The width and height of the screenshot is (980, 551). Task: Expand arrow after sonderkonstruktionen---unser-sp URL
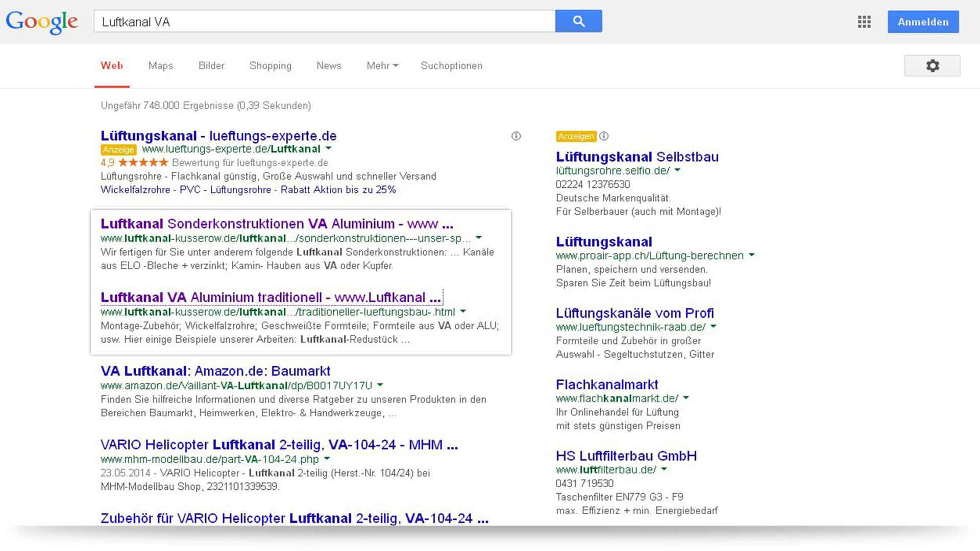click(479, 238)
